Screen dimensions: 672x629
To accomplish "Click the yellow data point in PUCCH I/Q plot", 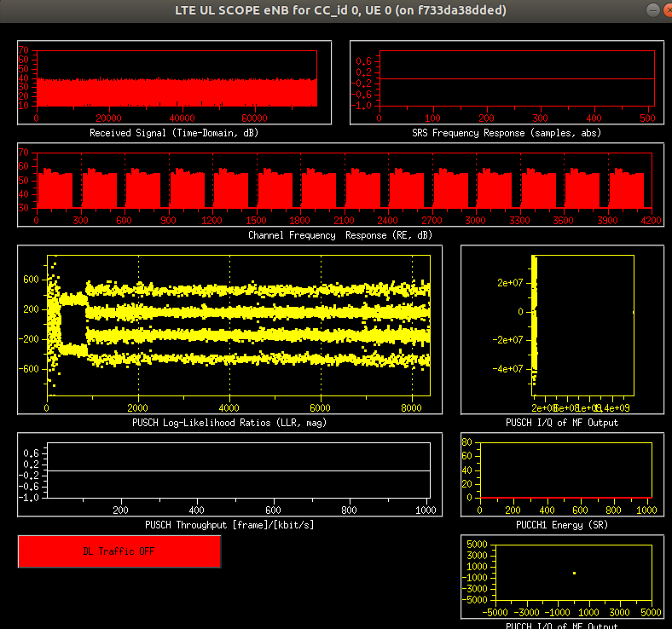I will [x=574, y=573].
